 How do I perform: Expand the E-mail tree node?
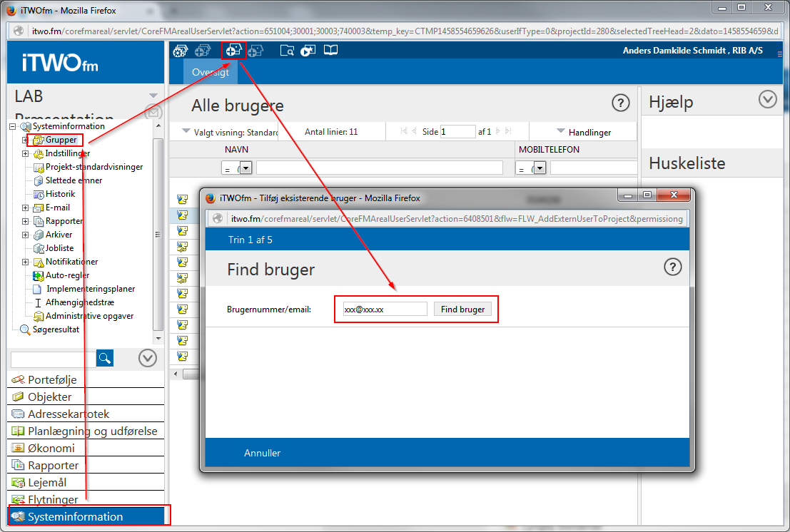pos(25,208)
